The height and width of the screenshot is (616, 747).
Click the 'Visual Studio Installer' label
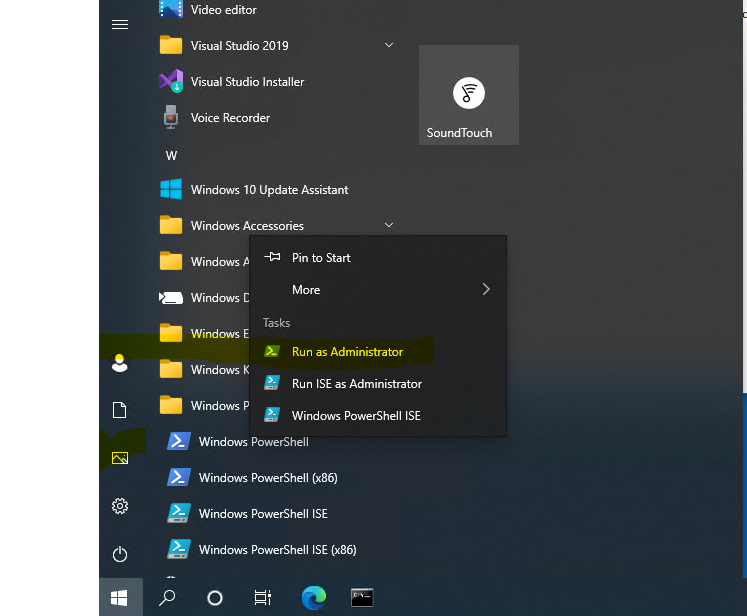coord(247,82)
